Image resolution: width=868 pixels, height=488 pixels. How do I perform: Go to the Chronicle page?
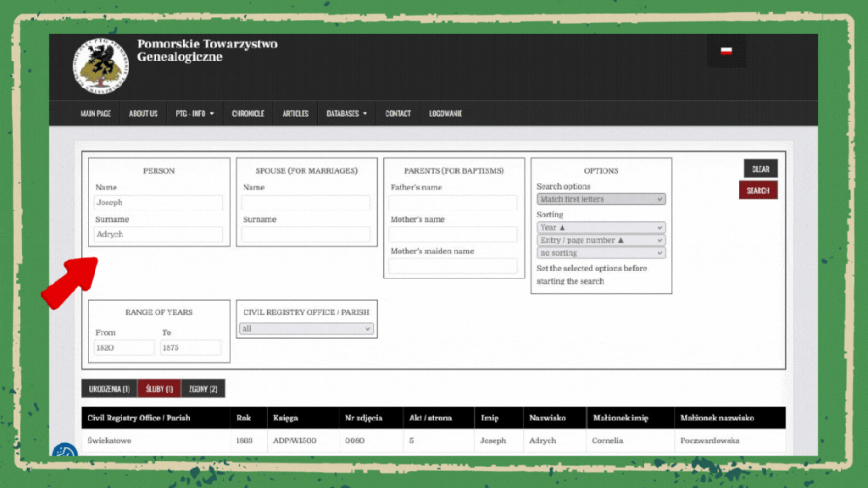click(x=248, y=114)
